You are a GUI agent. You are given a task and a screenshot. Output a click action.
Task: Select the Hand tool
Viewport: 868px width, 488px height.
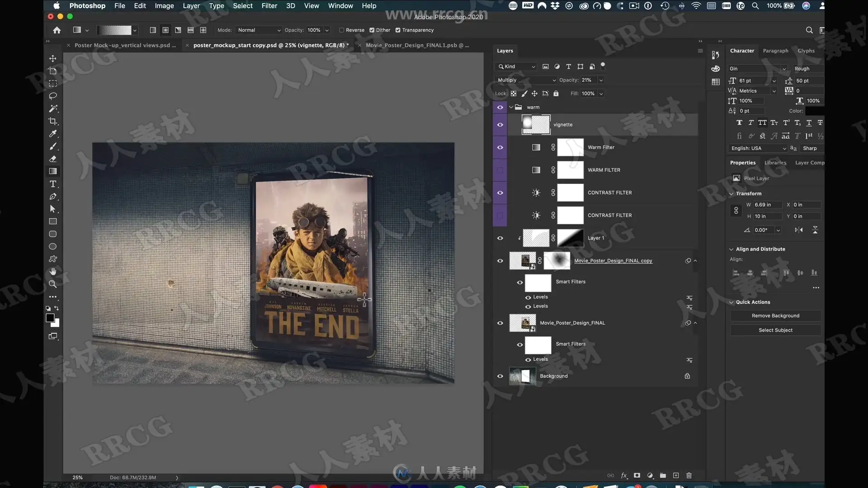click(x=53, y=272)
